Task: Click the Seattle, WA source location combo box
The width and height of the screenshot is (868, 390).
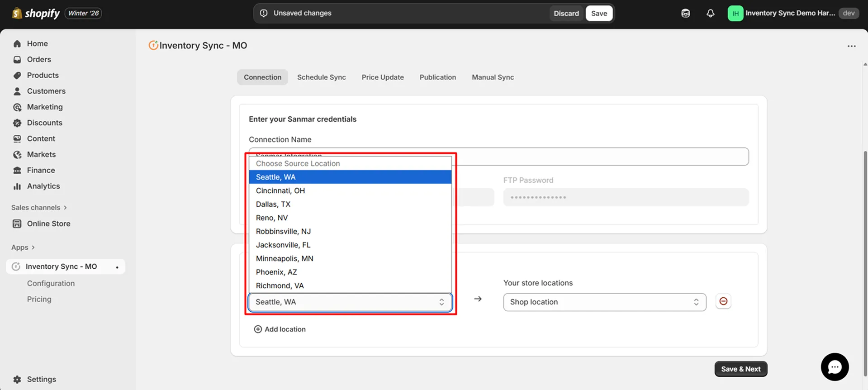Action: pos(350,302)
